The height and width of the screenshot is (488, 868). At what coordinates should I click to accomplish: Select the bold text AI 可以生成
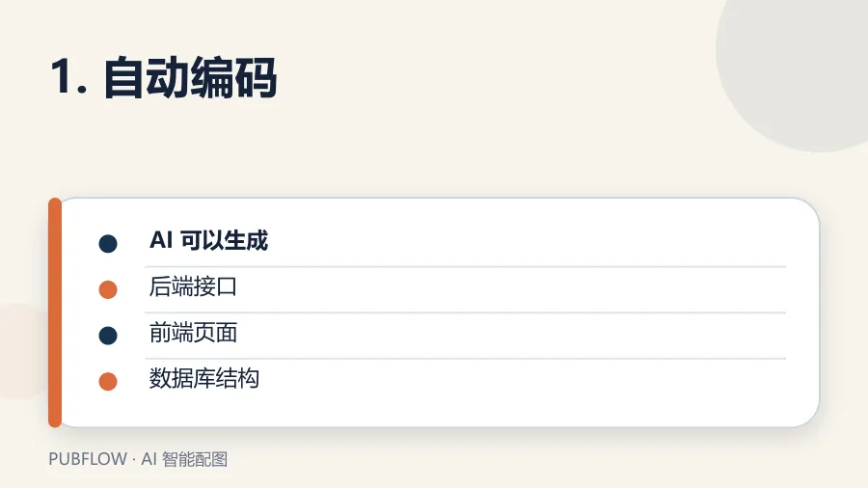(208, 241)
